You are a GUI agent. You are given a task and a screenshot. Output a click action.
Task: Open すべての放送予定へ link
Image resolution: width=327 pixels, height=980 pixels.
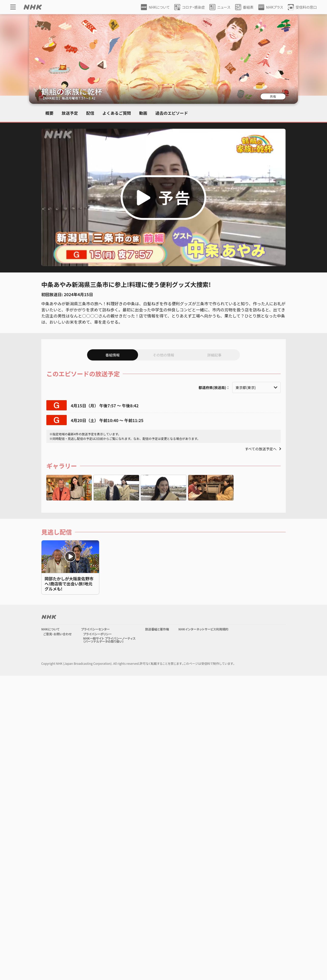(263, 449)
